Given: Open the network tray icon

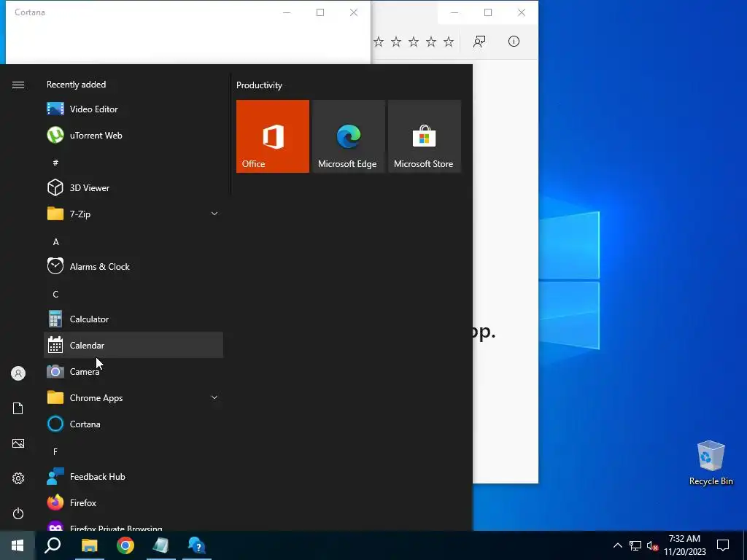Looking at the screenshot, I should 635,545.
